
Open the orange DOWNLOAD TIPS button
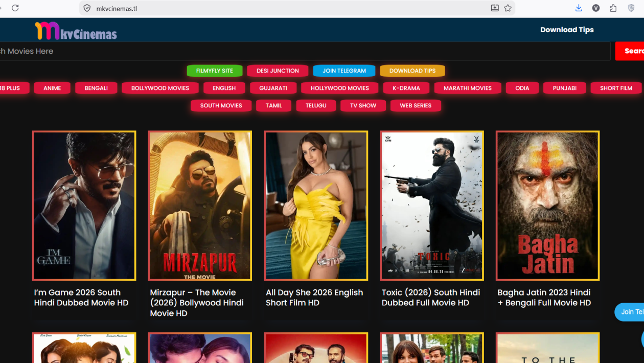412,71
